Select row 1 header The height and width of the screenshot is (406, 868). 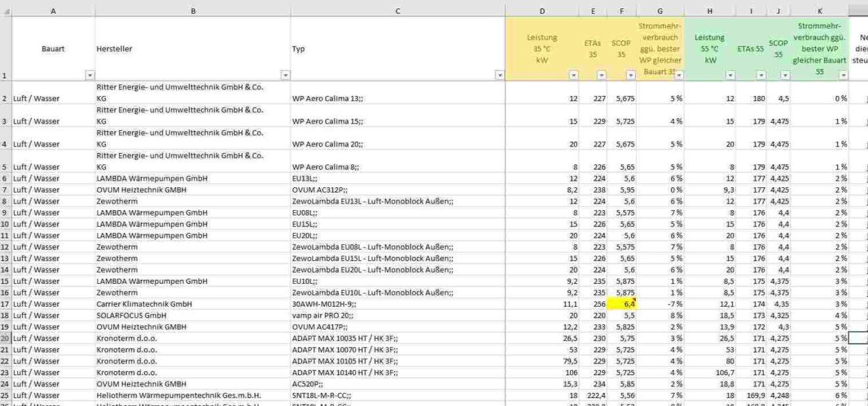tap(5, 49)
